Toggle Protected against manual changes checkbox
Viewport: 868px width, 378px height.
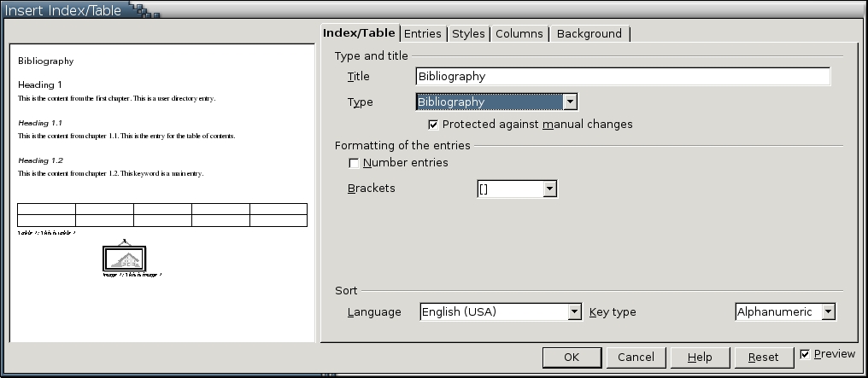point(433,125)
